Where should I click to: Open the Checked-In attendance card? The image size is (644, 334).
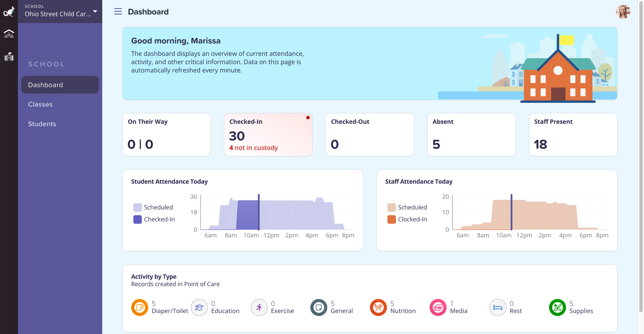click(x=268, y=135)
